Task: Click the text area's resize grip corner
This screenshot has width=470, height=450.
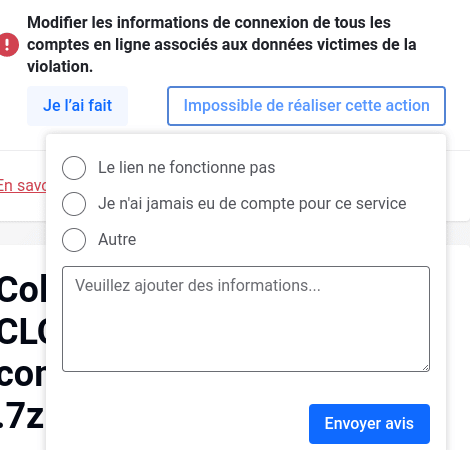Action: [x=426, y=367]
